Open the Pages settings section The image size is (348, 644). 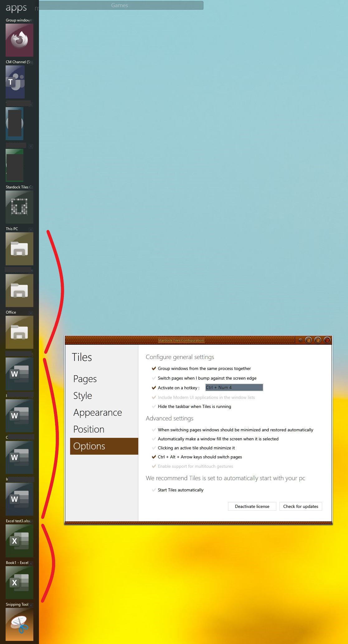(85, 379)
